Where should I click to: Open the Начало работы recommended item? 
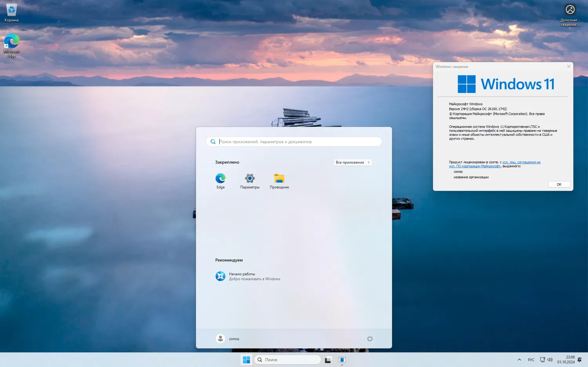(248, 276)
